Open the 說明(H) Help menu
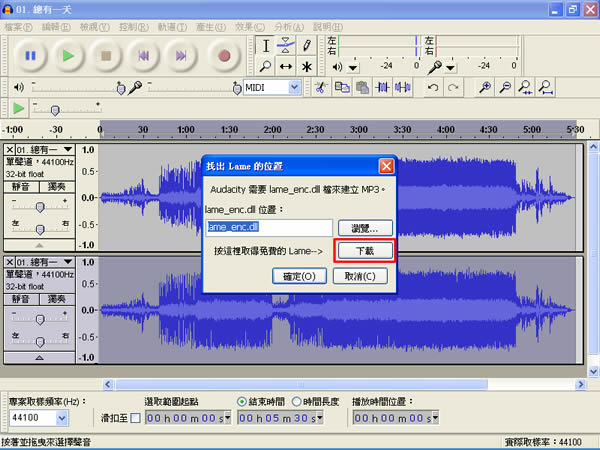The height and width of the screenshot is (450, 600). (x=328, y=27)
